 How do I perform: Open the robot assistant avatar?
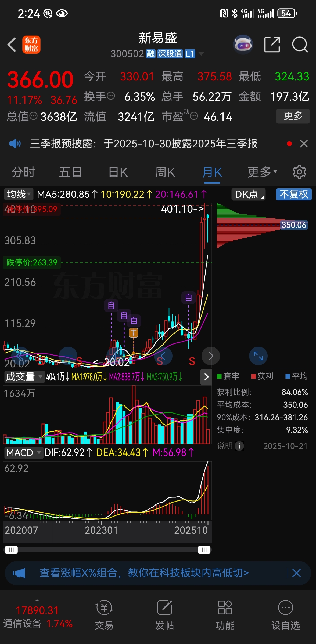243,45
